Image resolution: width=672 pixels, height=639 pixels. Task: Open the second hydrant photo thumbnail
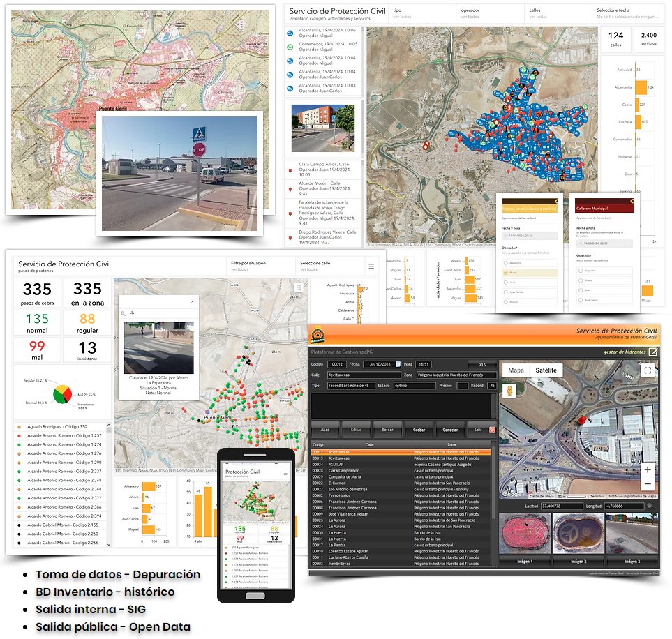click(578, 534)
